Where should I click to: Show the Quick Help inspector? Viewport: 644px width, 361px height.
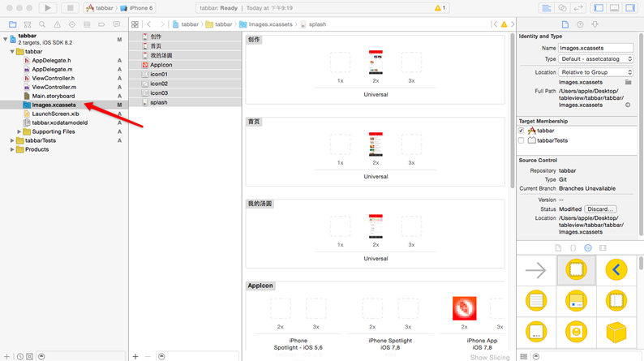tap(580, 24)
